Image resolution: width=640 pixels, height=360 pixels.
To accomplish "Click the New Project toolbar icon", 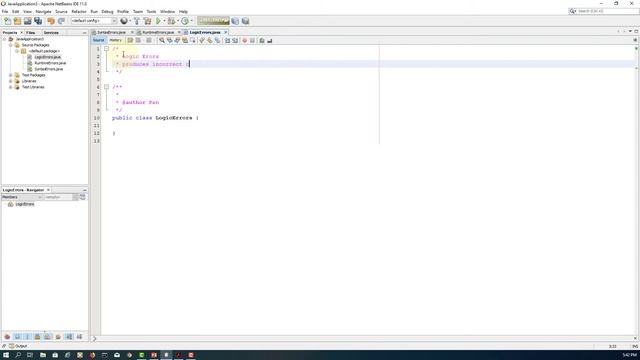I will click(17, 21).
